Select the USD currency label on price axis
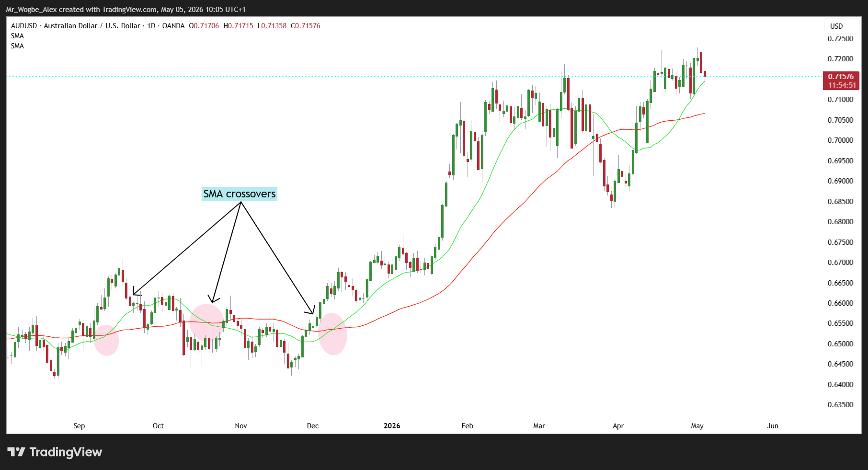This screenshot has width=868, height=470. (836, 26)
